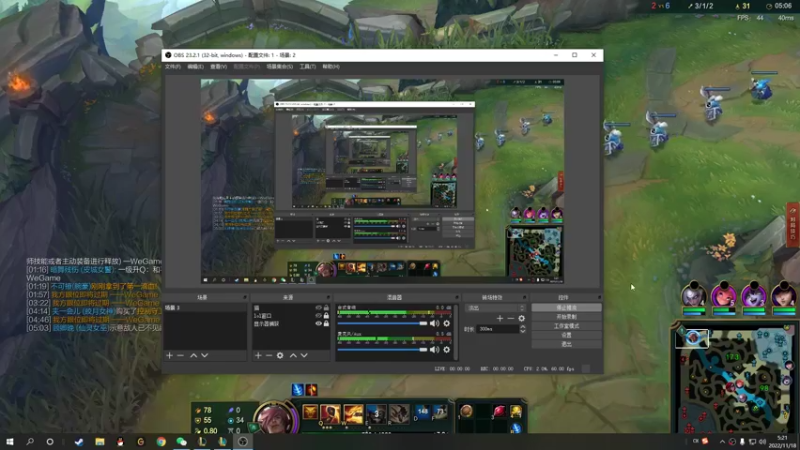Open source properties gear in sources panel

coord(280,355)
